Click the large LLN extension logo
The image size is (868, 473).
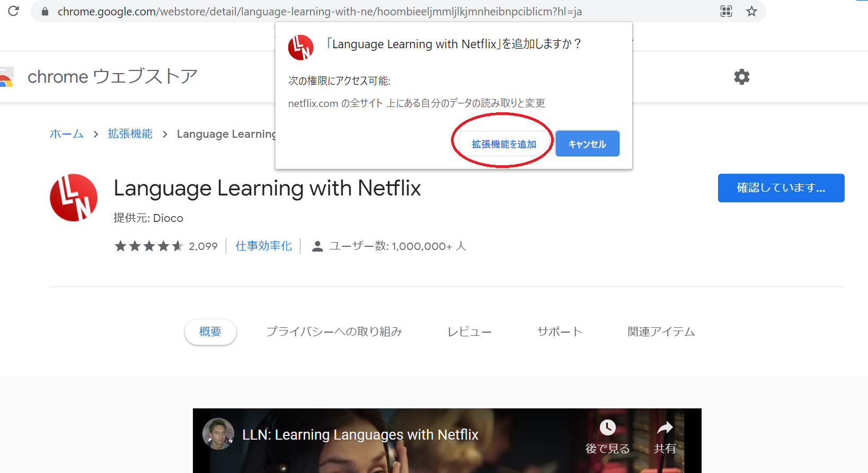pyautogui.click(x=74, y=198)
